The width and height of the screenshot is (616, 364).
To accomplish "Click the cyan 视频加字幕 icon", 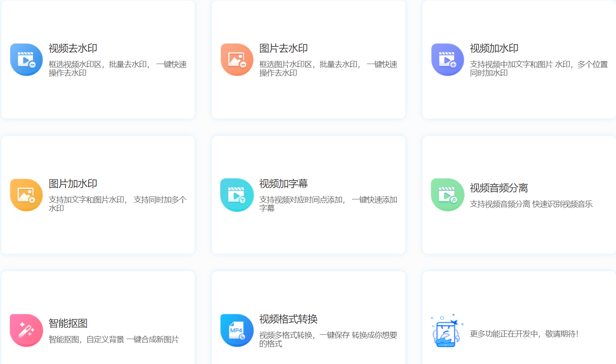I will 237,195.
